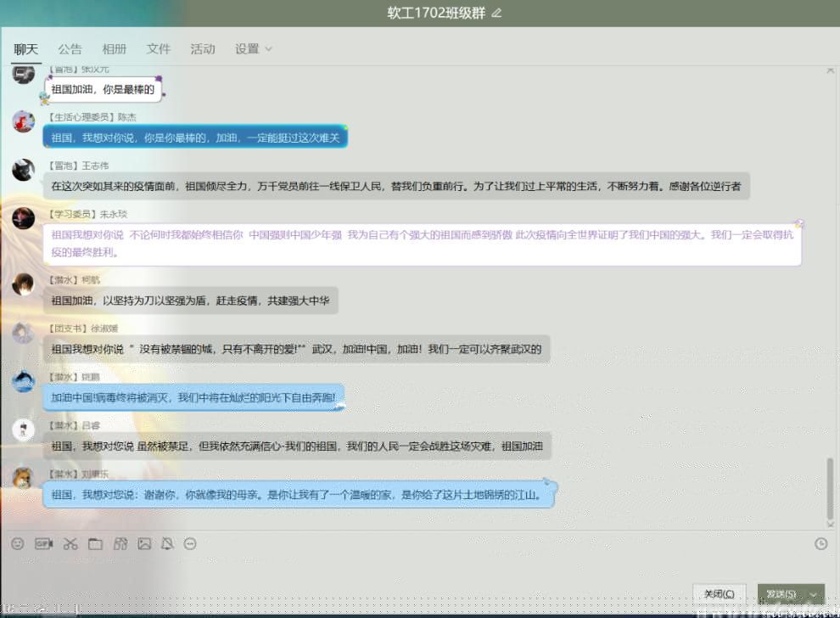
Task: Open the more options circle icon
Action: (x=190, y=543)
